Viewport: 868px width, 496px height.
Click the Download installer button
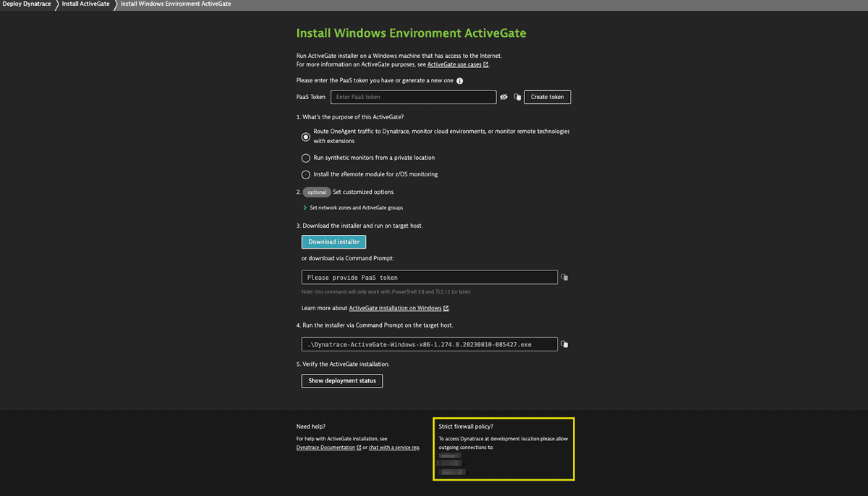(x=333, y=241)
